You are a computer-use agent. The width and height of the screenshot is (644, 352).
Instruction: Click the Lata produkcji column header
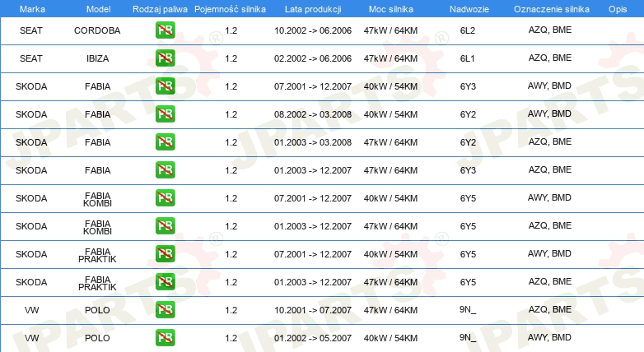(x=313, y=9)
